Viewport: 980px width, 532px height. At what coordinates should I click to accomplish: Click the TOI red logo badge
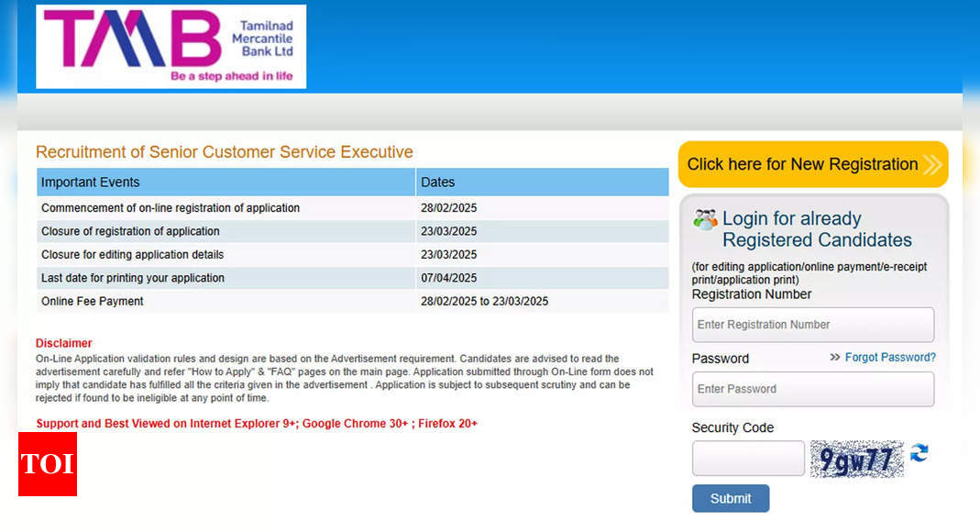click(48, 464)
